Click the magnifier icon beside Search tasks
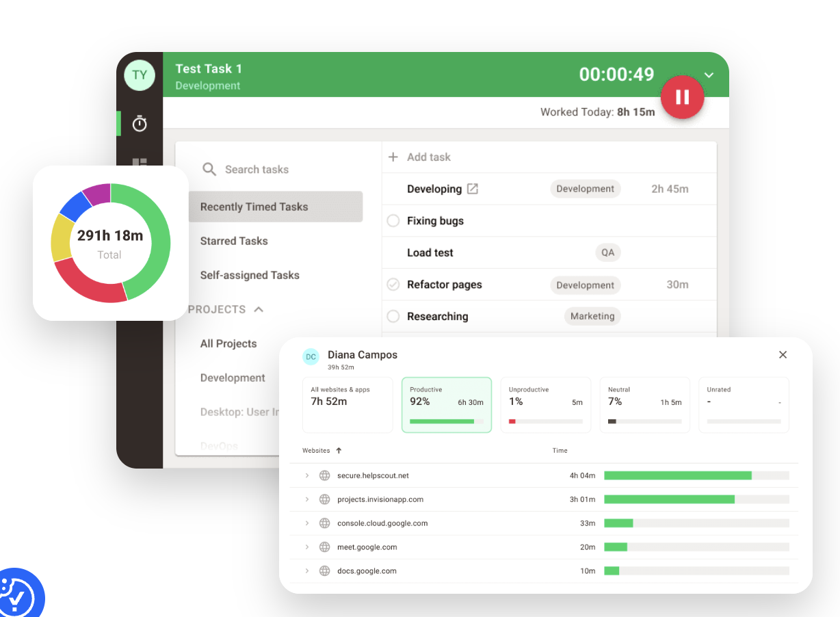This screenshot has width=840, height=617. click(210, 169)
